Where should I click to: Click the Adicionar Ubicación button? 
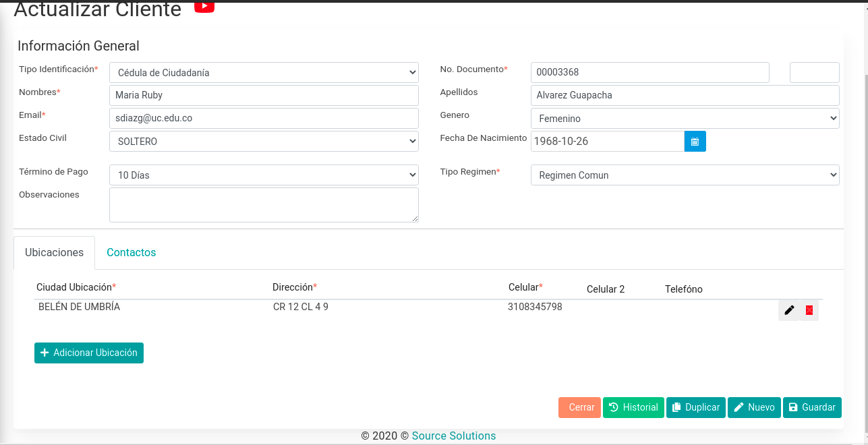[x=89, y=353]
